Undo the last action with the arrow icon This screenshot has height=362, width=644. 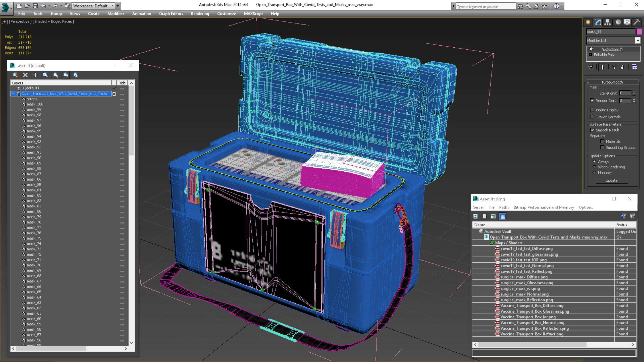pos(43,6)
